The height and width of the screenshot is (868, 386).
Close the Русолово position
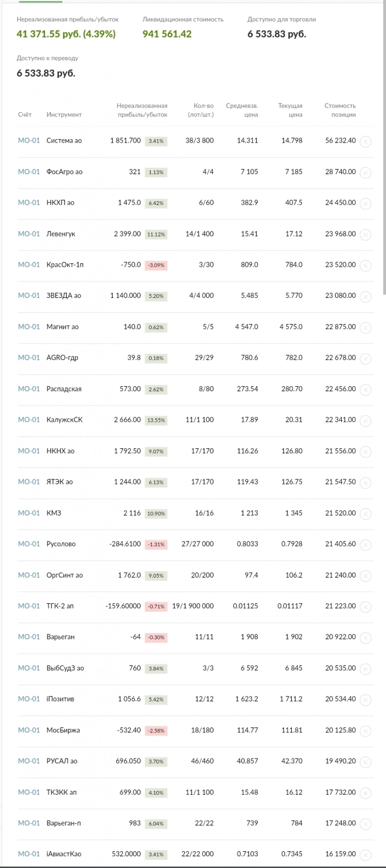(x=365, y=545)
